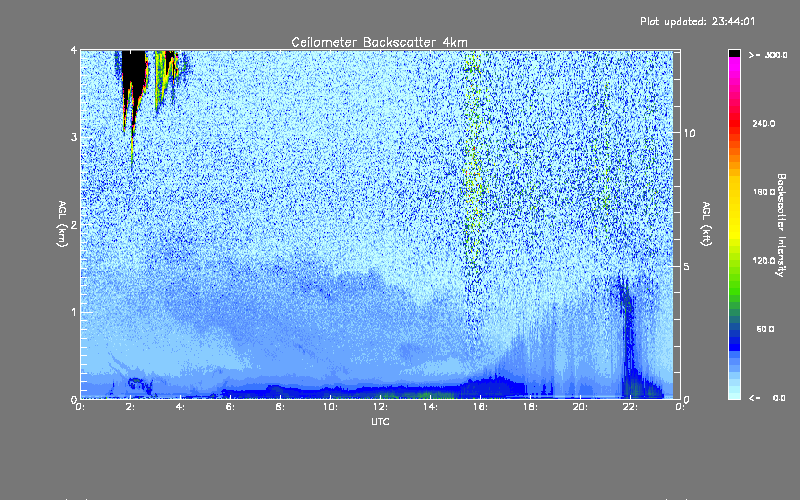Click the '10:' UTC tick label
800x500 pixels.
[330, 407]
